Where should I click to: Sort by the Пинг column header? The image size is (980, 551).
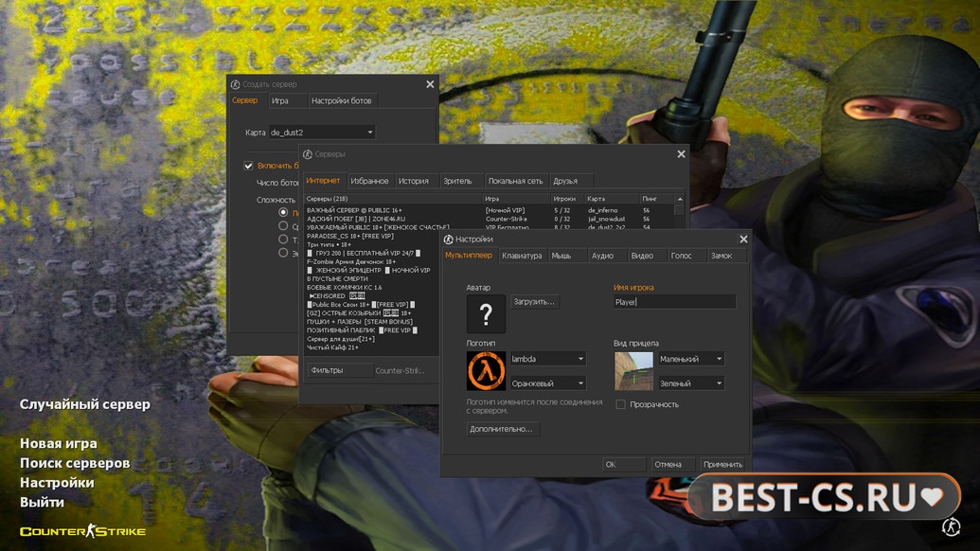[x=656, y=199]
